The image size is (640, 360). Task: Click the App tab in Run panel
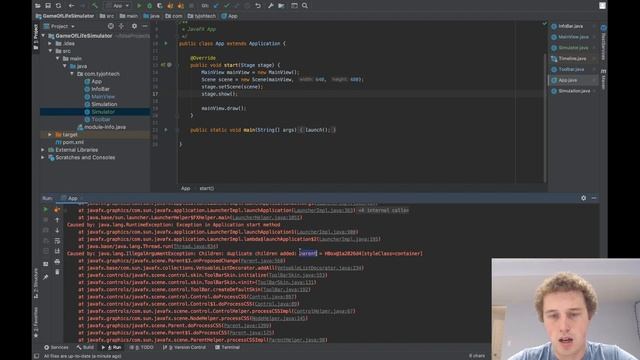click(x=72, y=198)
